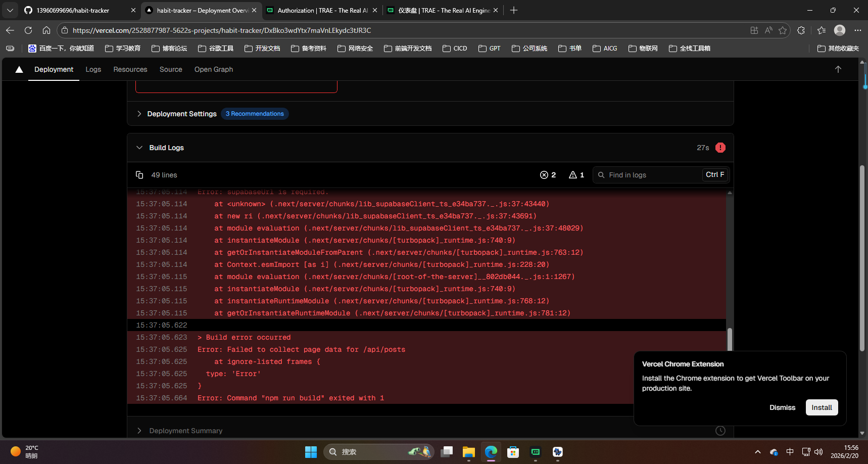This screenshot has height=464, width=868.
Task: Open new browser tab
Action: 514,10
